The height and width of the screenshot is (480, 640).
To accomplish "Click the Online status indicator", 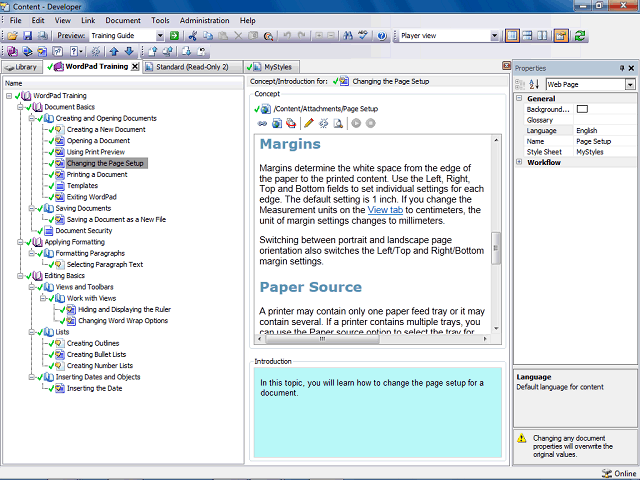I will tap(619, 473).
